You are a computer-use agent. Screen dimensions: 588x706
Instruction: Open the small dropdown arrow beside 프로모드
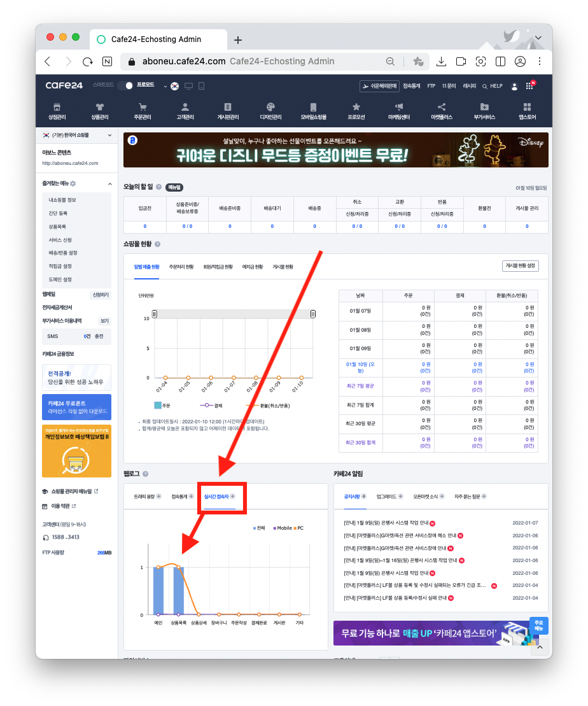click(x=165, y=86)
